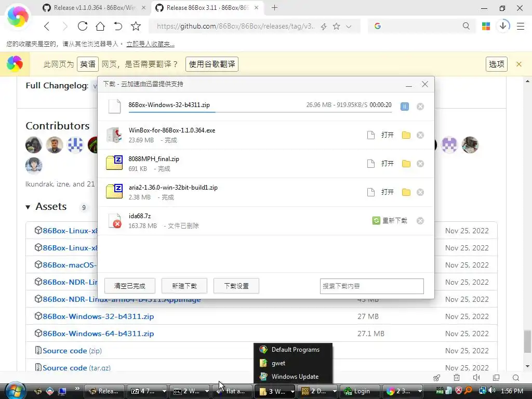The width and height of the screenshot is (532, 399).
Task: Pause the 86Box-Windows-32-b4311.zip download
Action: click(404, 107)
